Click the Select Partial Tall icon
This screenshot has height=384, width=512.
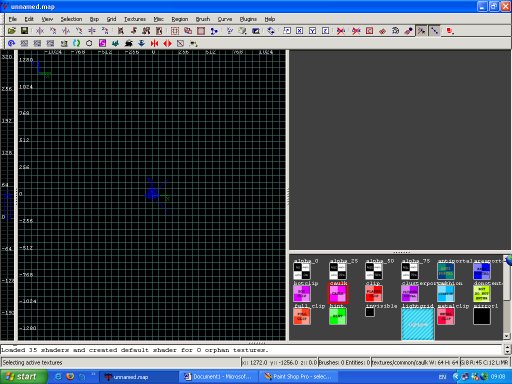coord(146,31)
